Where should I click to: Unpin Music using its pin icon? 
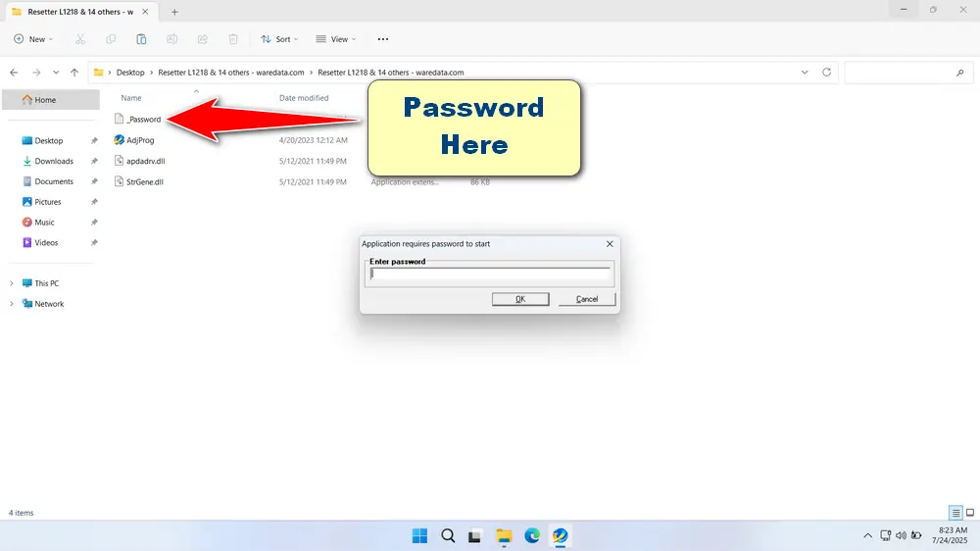tap(94, 222)
